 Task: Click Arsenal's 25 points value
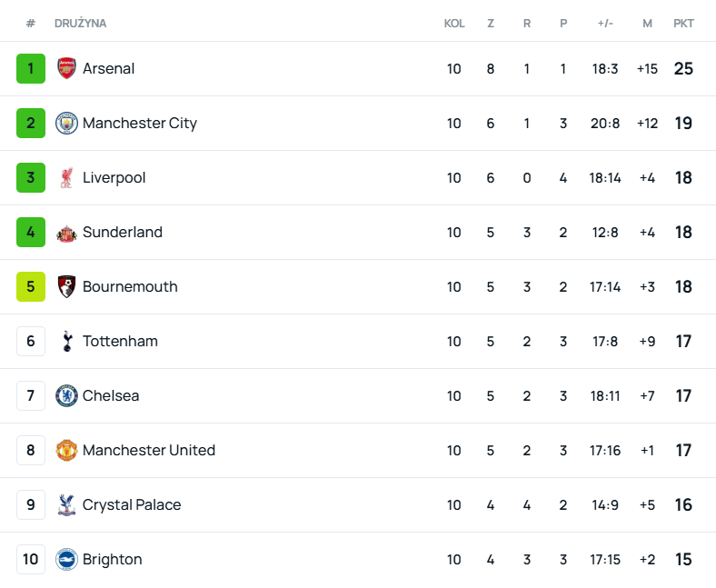(x=683, y=68)
